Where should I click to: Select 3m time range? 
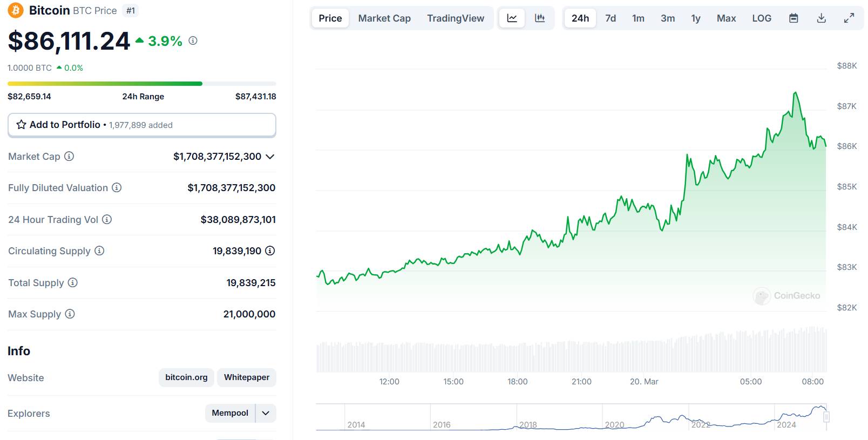(668, 18)
